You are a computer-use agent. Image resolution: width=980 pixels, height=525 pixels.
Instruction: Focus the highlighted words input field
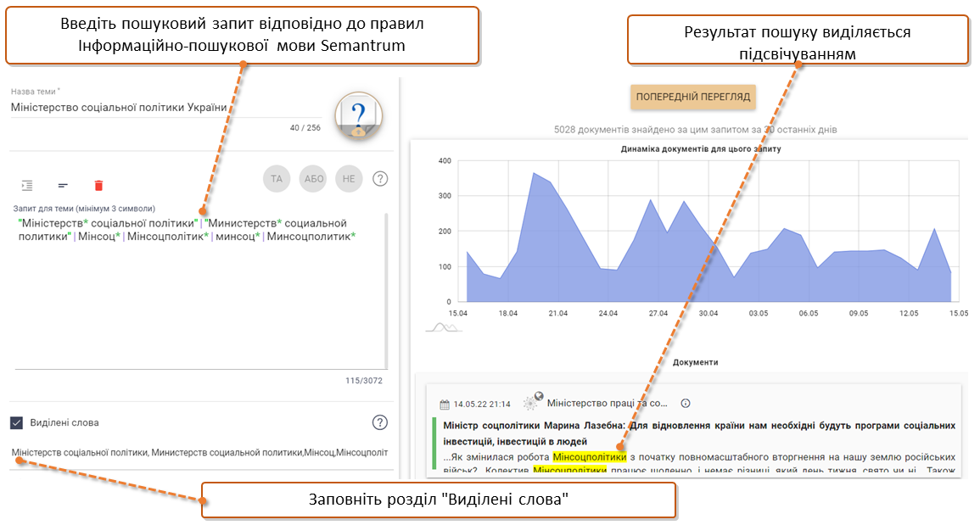[199, 453]
